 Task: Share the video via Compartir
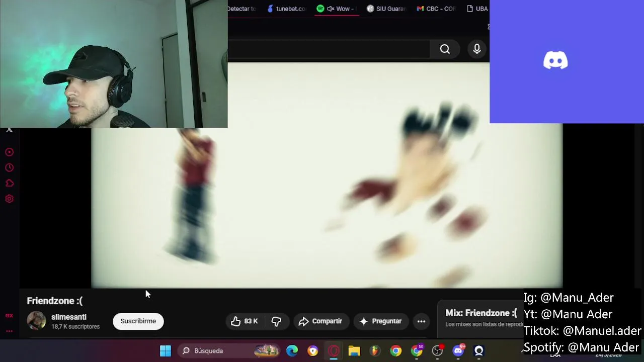320,321
